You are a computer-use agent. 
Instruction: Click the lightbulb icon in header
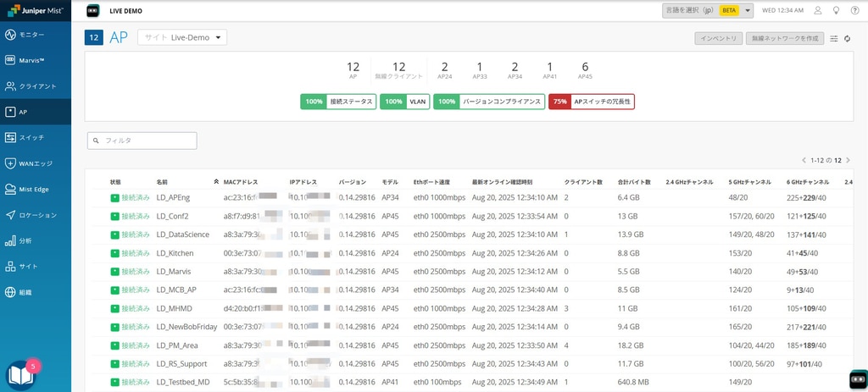[836, 11]
